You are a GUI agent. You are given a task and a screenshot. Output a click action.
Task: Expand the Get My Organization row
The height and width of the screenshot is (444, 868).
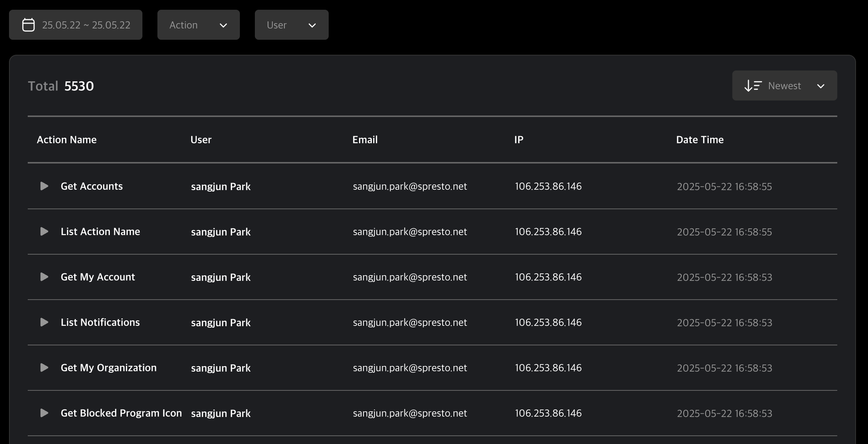tap(44, 367)
